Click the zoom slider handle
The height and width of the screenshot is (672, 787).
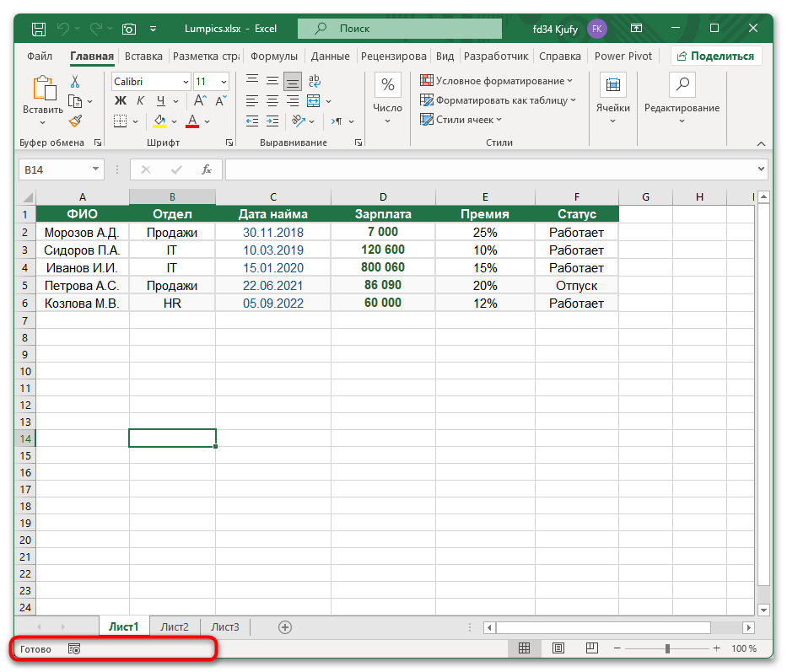(x=667, y=648)
